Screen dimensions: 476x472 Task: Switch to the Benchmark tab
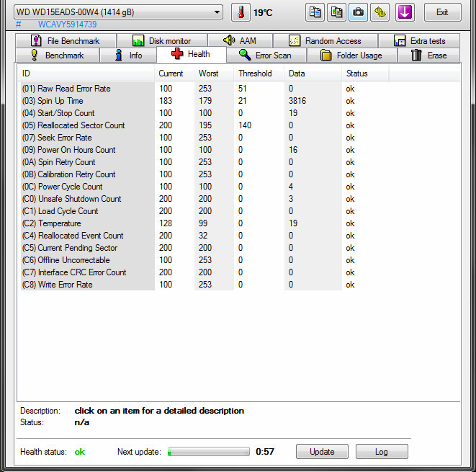tap(58, 55)
